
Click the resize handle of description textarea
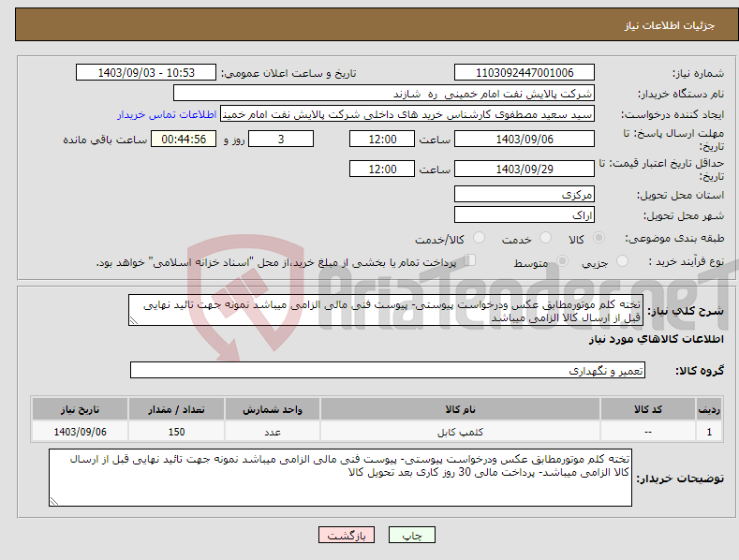134,320
